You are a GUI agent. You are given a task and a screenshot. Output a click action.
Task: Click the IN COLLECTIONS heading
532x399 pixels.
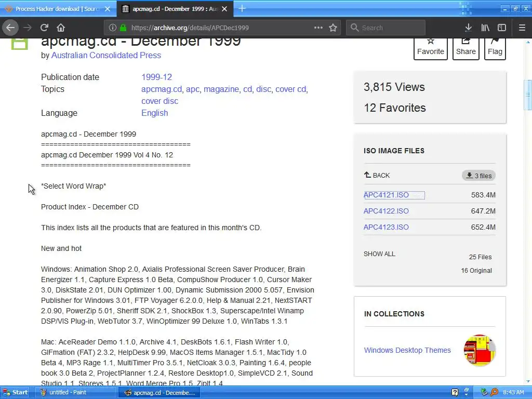394,314
